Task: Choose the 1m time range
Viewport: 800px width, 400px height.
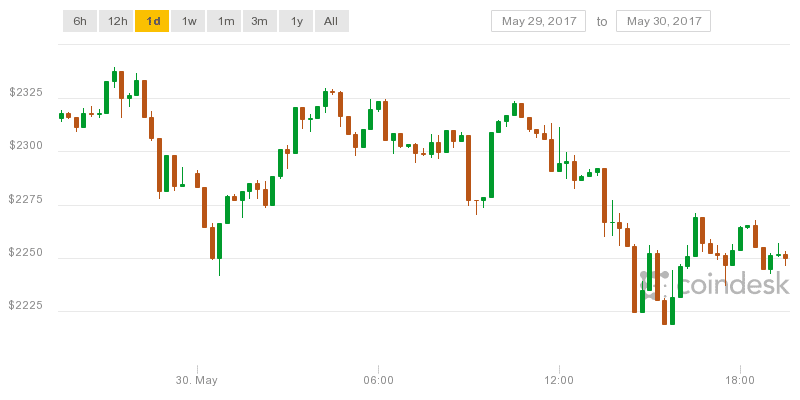Action: pos(224,21)
